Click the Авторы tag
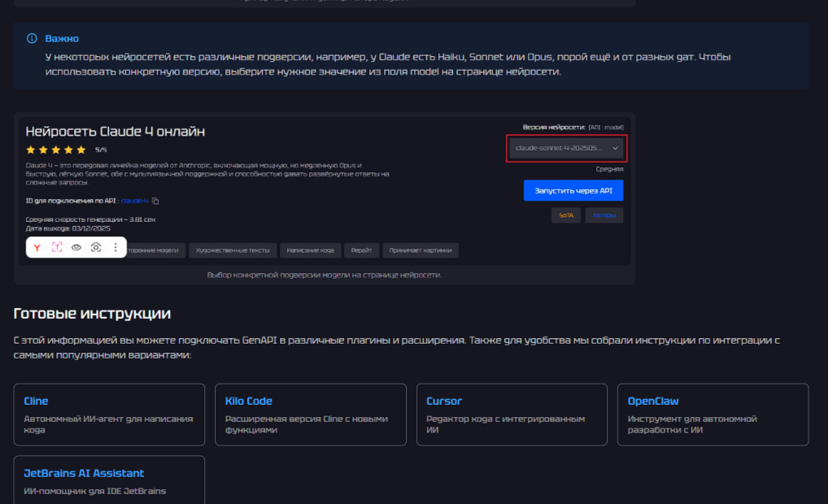This screenshot has width=828, height=504. point(604,215)
